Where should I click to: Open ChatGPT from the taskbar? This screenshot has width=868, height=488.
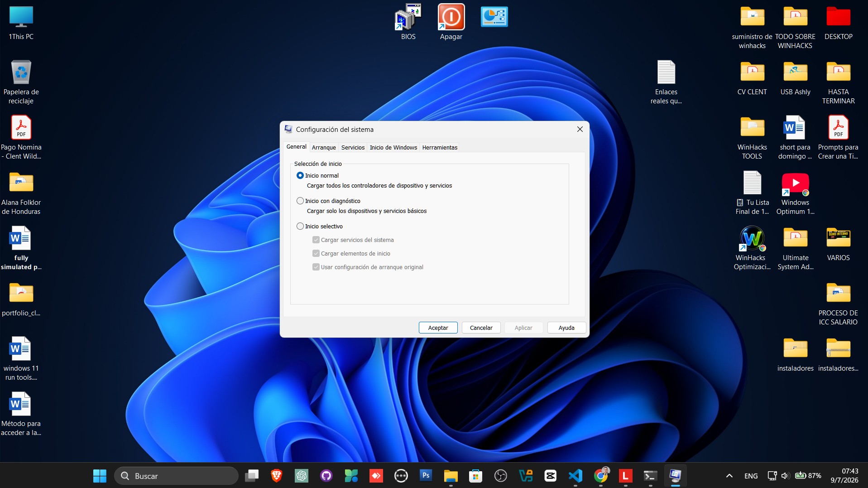[x=302, y=476]
